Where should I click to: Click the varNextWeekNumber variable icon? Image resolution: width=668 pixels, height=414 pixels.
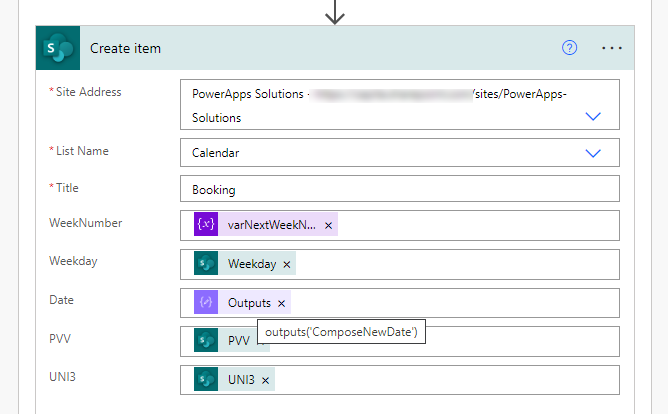click(x=206, y=225)
